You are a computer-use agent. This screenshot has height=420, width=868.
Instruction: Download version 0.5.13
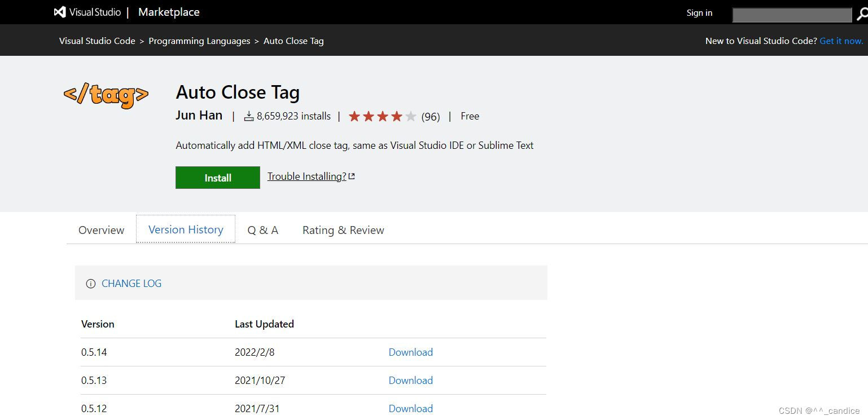click(x=411, y=381)
